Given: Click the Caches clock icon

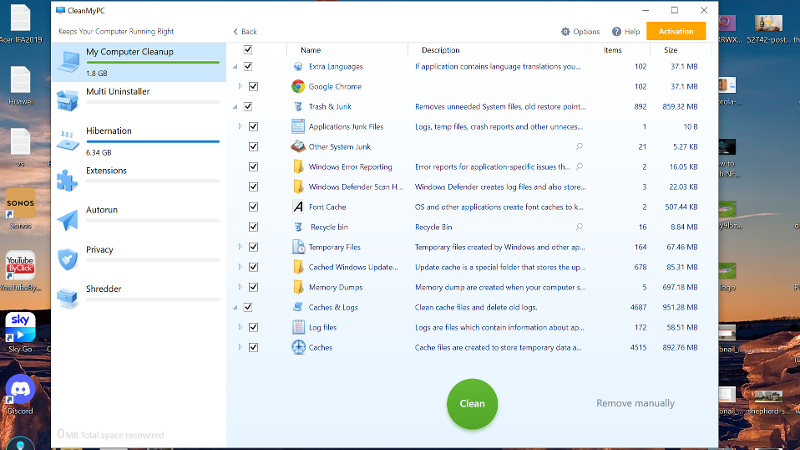Looking at the screenshot, I should pos(298,348).
